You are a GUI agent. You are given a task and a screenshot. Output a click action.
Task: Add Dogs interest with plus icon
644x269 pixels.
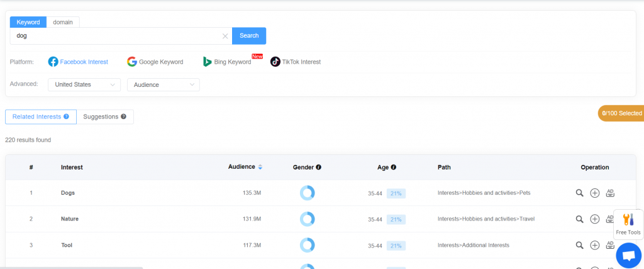(x=595, y=193)
